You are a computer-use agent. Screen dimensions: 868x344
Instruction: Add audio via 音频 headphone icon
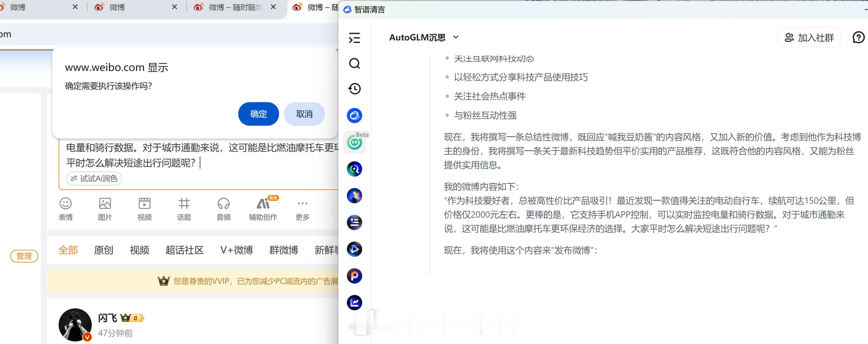[223, 209]
